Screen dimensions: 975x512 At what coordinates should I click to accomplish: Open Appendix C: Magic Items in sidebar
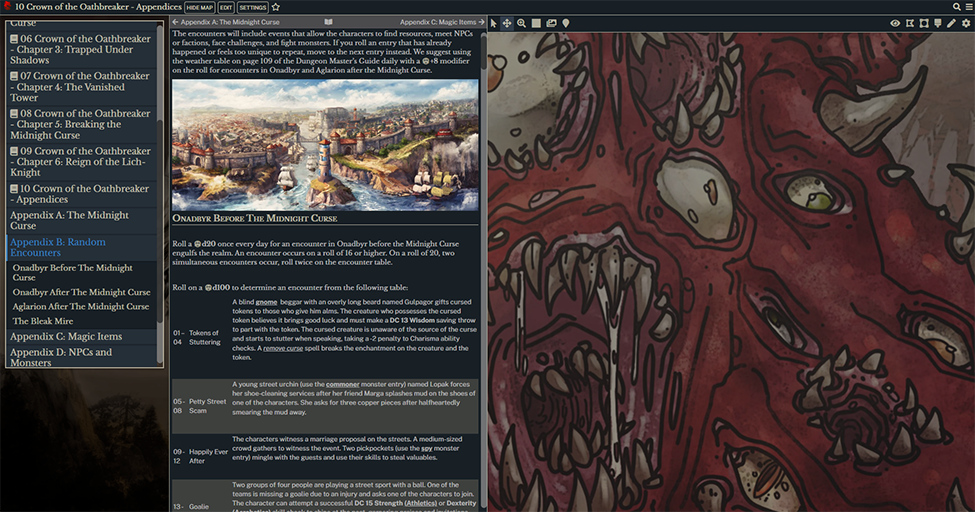point(66,337)
